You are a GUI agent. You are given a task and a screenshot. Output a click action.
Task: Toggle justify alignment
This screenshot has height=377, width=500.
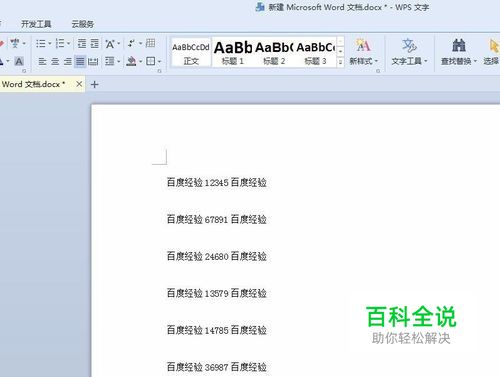80,61
